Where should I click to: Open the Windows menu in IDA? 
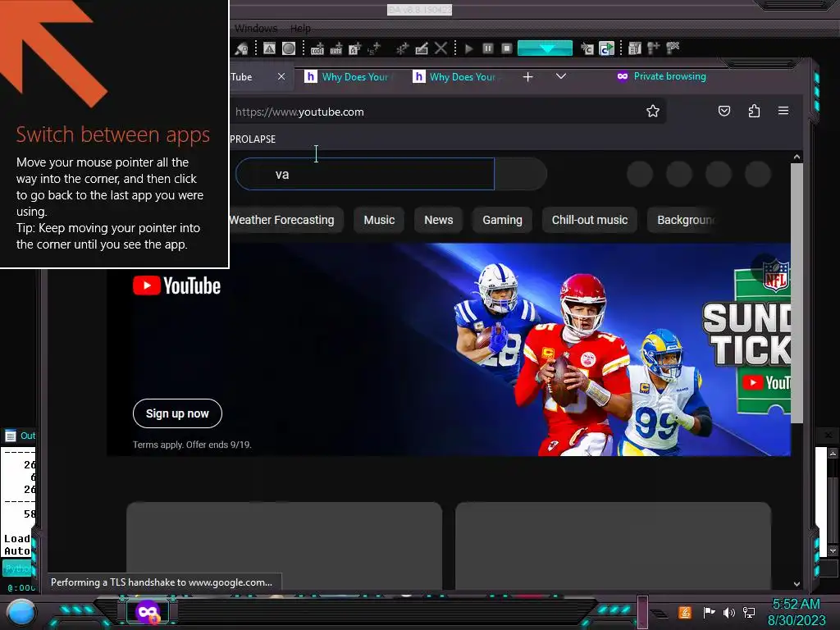pyautogui.click(x=256, y=28)
